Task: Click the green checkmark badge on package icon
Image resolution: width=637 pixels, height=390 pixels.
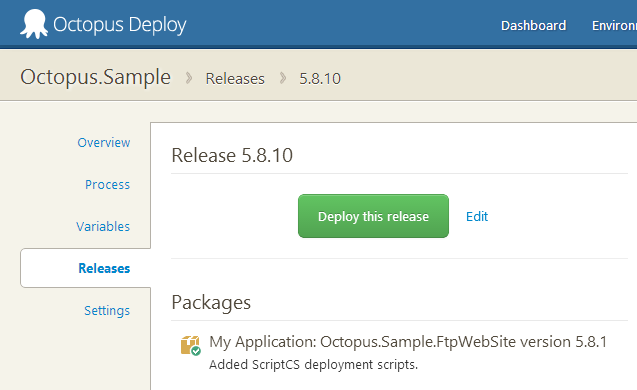Action: 196,351
